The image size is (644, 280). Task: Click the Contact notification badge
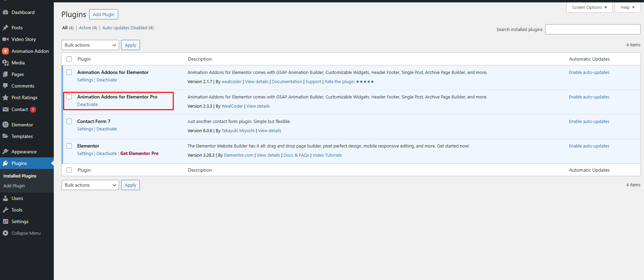click(x=33, y=110)
